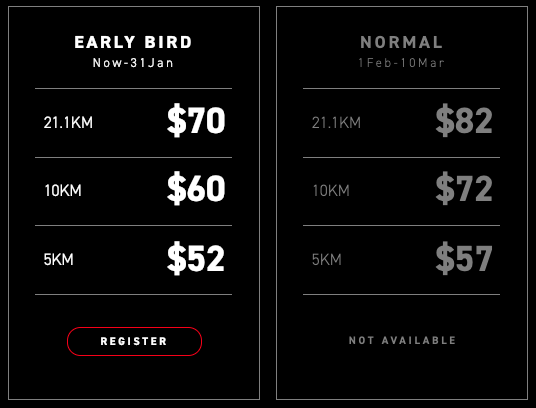This screenshot has width=536, height=408.
Task: Select the Early Bird heading
Action: pyautogui.click(x=133, y=42)
